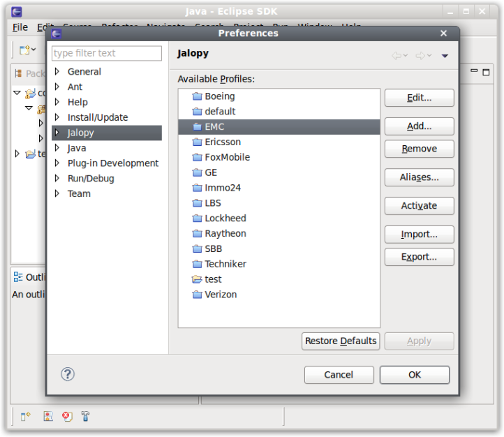
Task: Click the Add... button
Action: [x=419, y=126]
